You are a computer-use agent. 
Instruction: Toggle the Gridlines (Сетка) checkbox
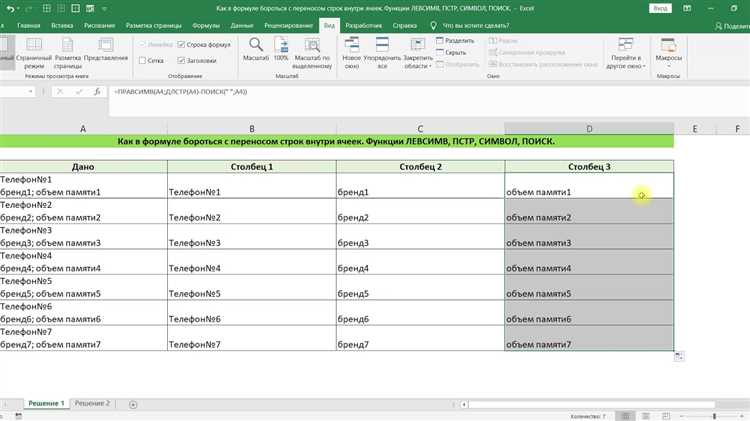pos(142,61)
